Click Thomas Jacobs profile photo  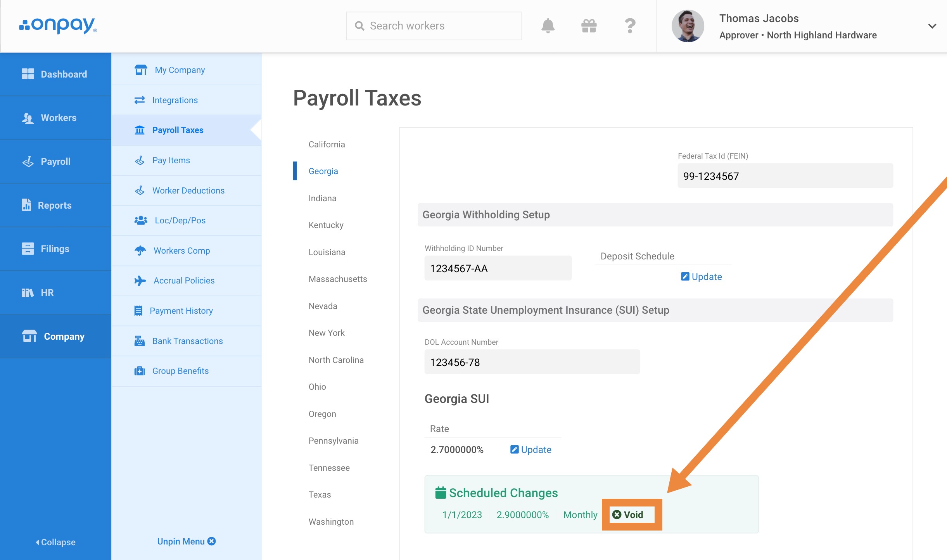(688, 26)
